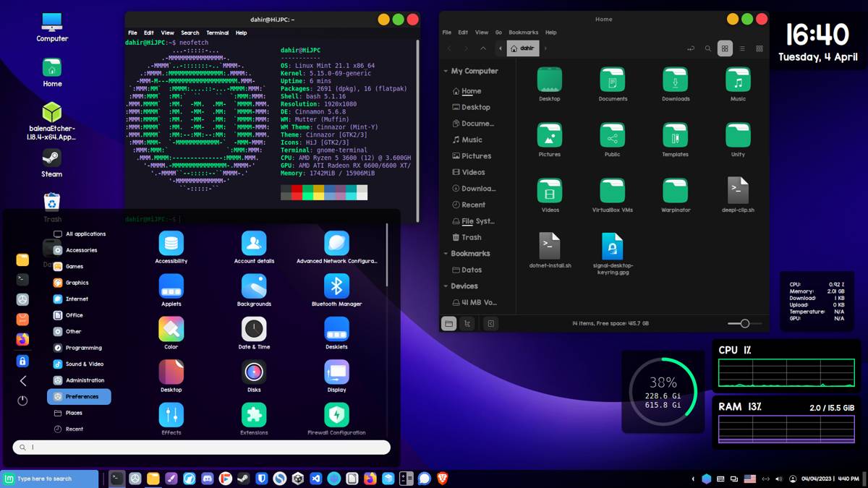Open the Color settings app
Viewport: 868px width, 488px height.
coord(171,333)
